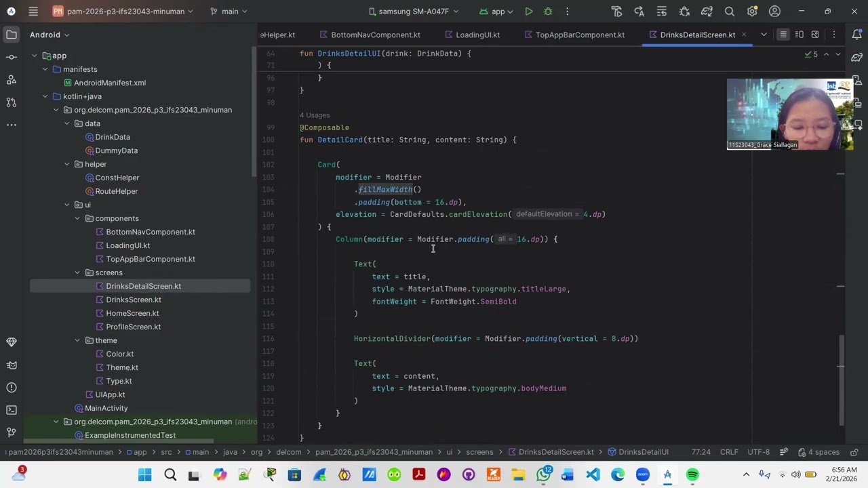Open more run actions menu
868x488 pixels.
coord(567,12)
